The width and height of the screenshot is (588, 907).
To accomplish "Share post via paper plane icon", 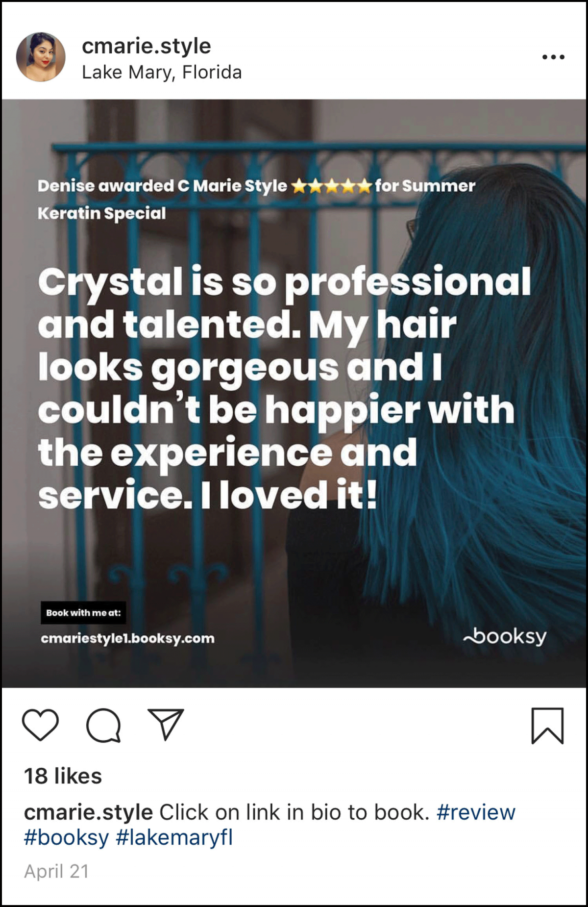I will point(166,724).
